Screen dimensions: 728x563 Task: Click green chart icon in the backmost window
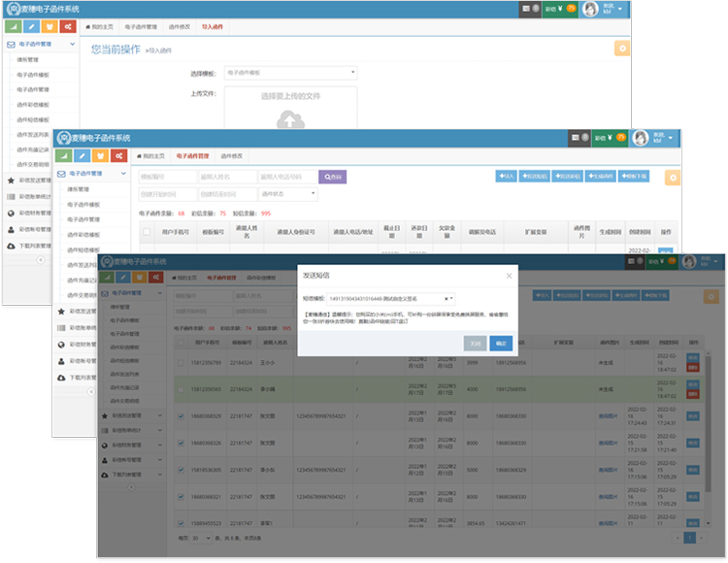point(14,26)
